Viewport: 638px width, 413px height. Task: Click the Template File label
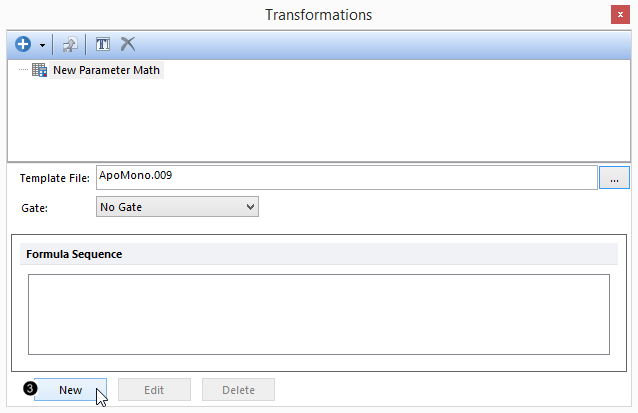tap(55, 178)
